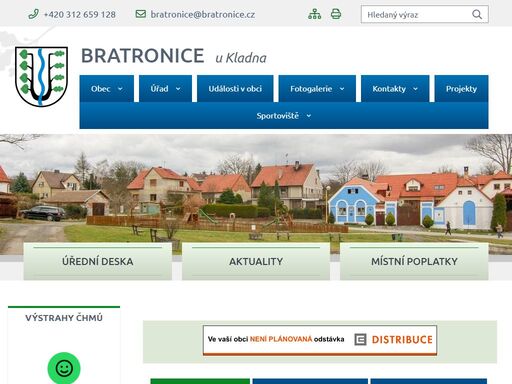Open the Úřední deska button
512x384 pixels.
98,261
